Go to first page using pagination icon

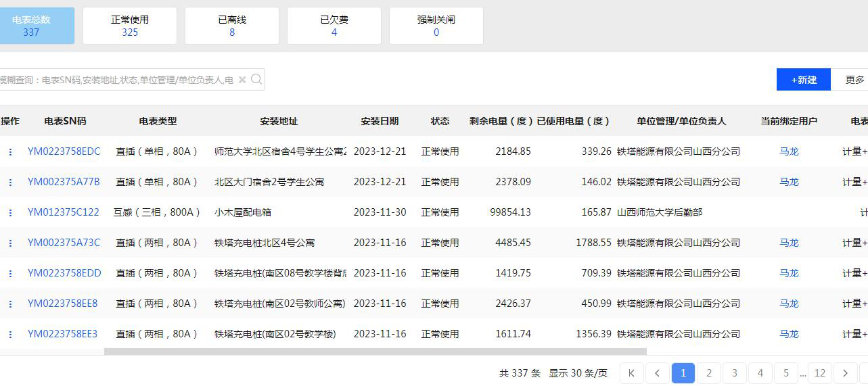point(632,373)
